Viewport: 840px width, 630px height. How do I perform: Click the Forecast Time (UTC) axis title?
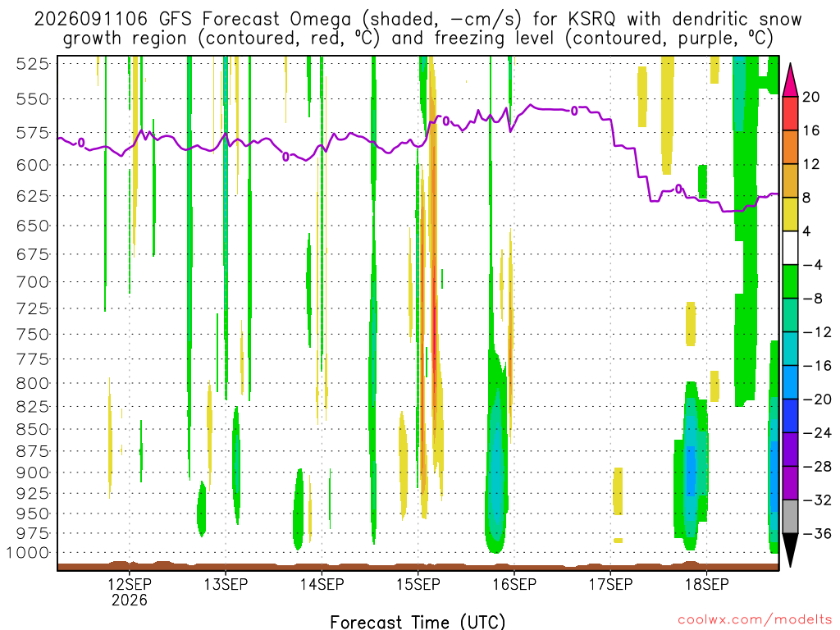point(418,622)
